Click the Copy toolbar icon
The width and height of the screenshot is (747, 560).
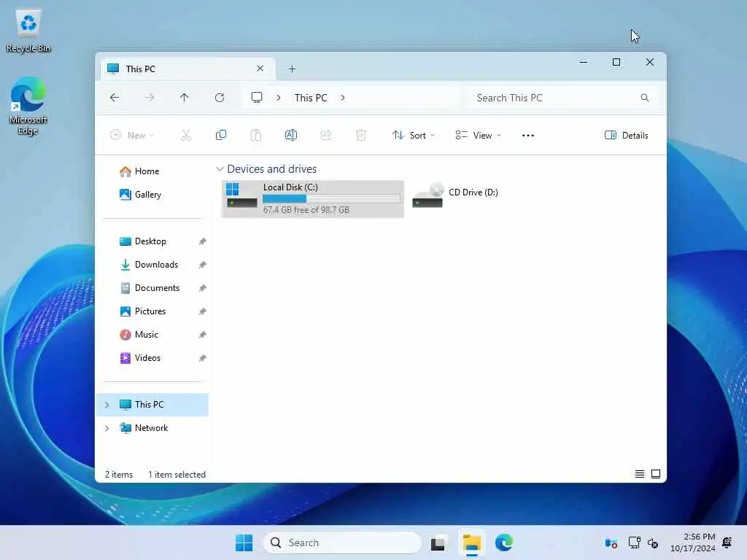[x=220, y=135]
